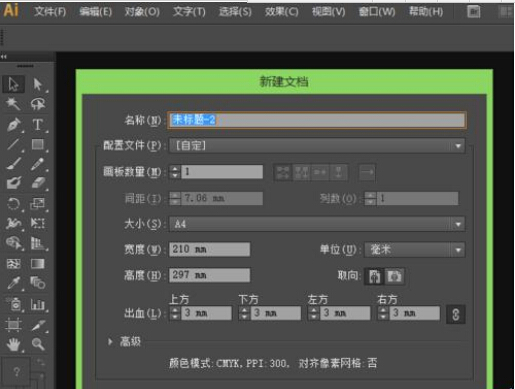Open the 配置文件 profile dropdown
The width and height of the screenshot is (515, 389).
[317, 146]
